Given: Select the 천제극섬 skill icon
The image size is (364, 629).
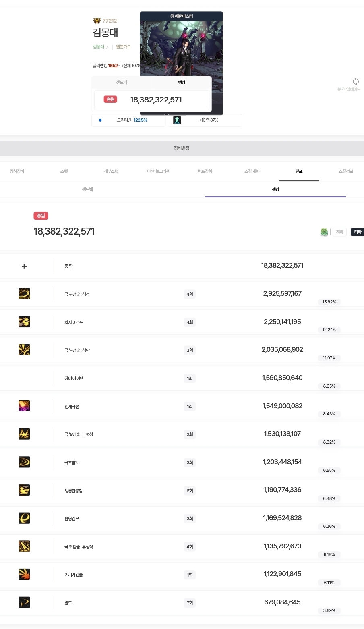Looking at the screenshot, I should (24, 406).
